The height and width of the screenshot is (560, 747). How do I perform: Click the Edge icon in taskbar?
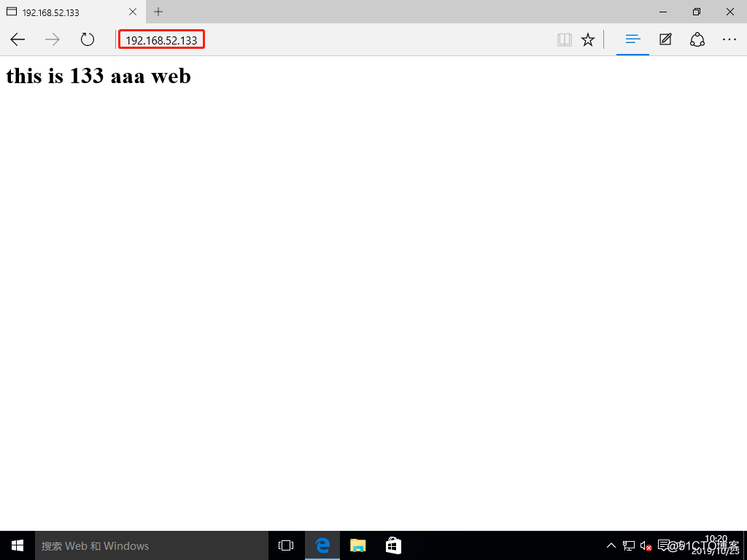(322, 545)
